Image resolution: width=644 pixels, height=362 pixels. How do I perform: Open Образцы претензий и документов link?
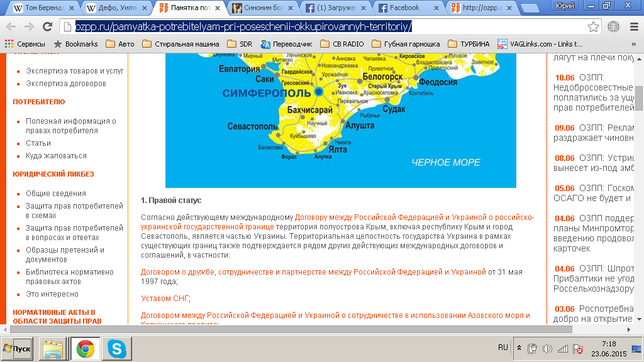[x=65, y=255]
